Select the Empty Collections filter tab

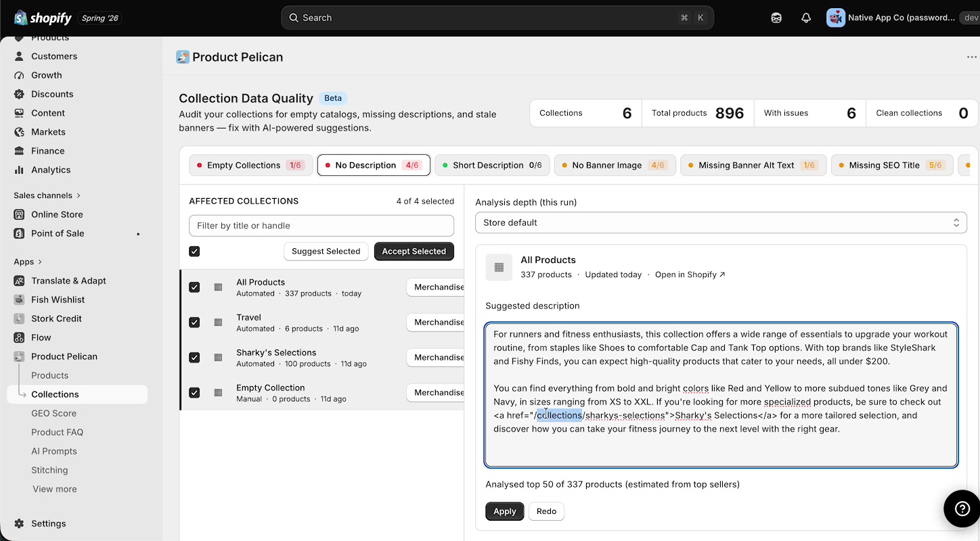(251, 165)
